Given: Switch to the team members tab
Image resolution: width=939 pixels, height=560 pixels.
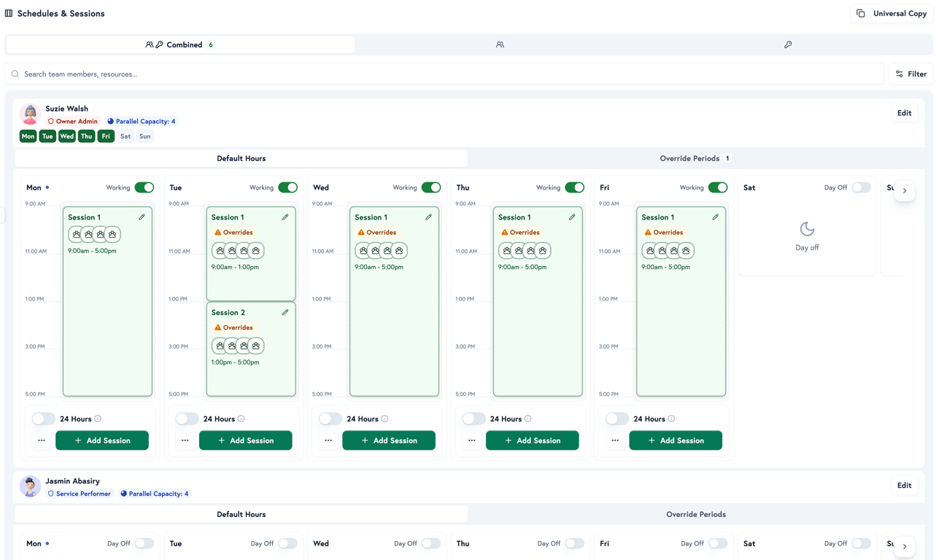Looking at the screenshot, I should pos(500,44).
